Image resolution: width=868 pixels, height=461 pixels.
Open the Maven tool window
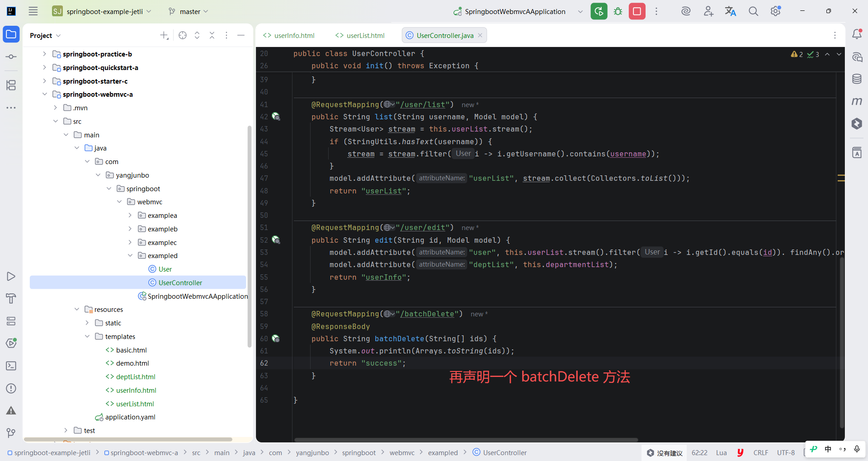point(857,101)
